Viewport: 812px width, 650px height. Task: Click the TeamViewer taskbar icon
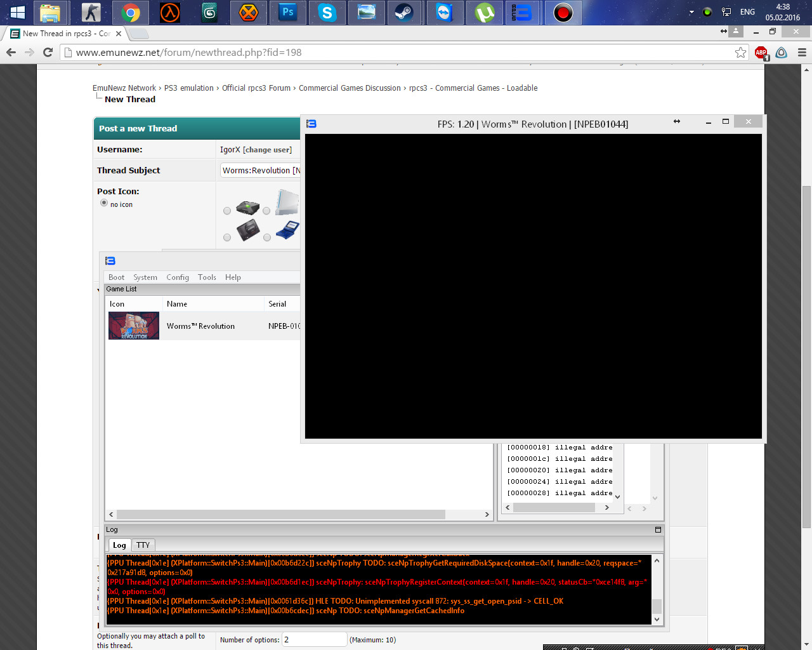click(445, 13)
